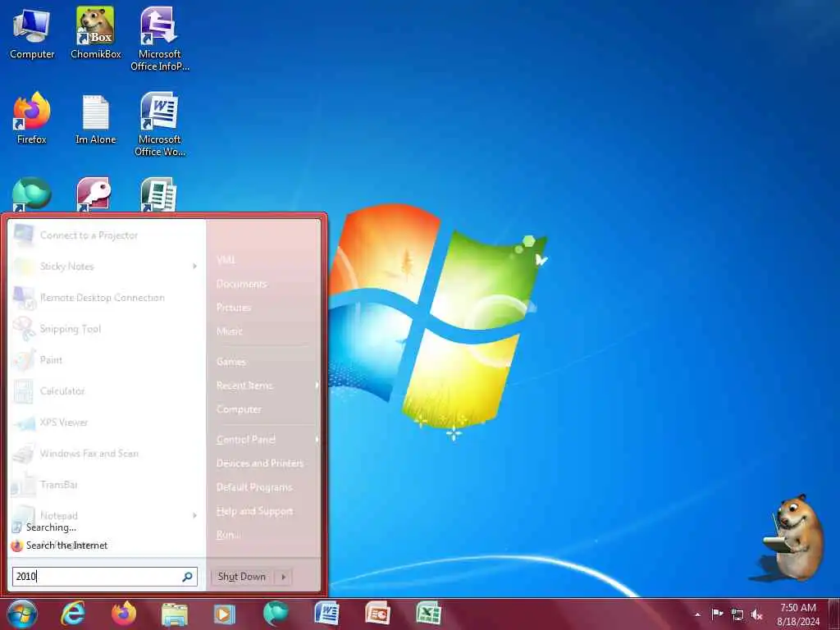
Task: Select the Firefox desktop shortcut
Action: pos(32,118)
